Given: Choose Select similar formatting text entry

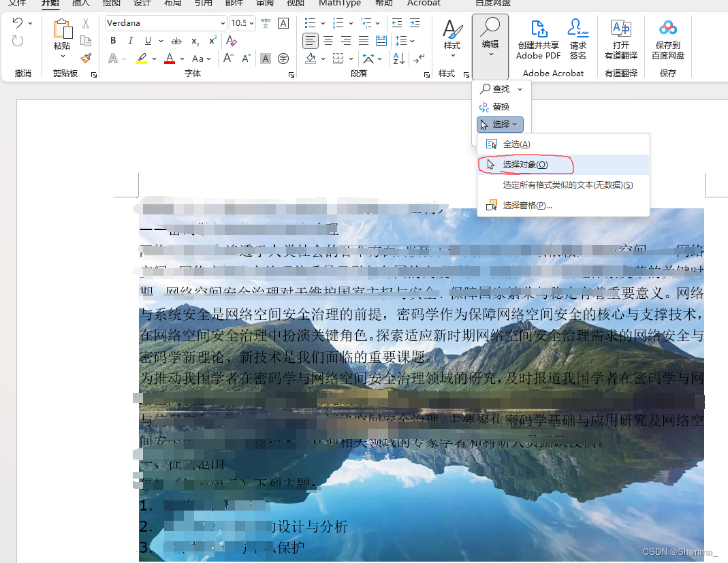Looking at the screenshot, I should pyautogui.click(x=563, y=185).
